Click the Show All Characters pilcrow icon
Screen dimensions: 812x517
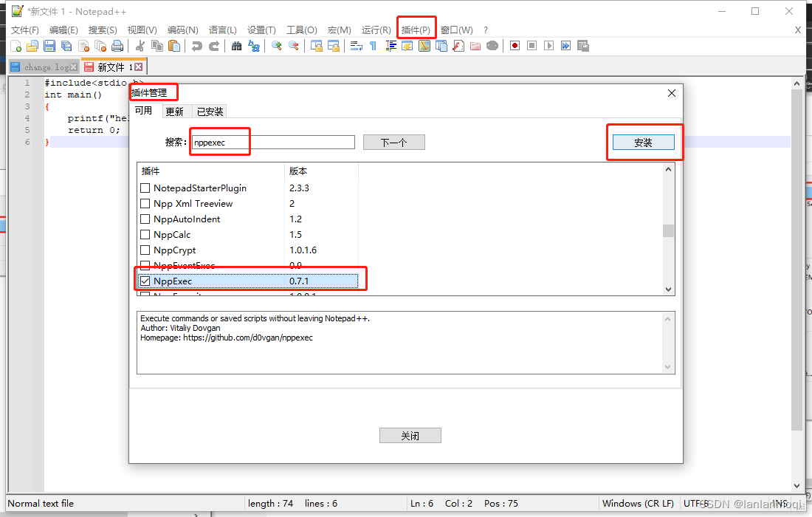click(x=372, y=46)
